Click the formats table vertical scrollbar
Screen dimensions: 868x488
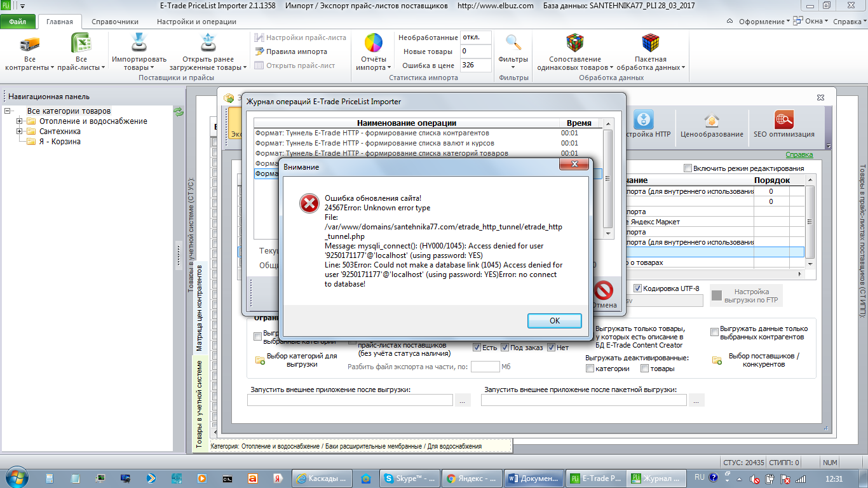810,222
